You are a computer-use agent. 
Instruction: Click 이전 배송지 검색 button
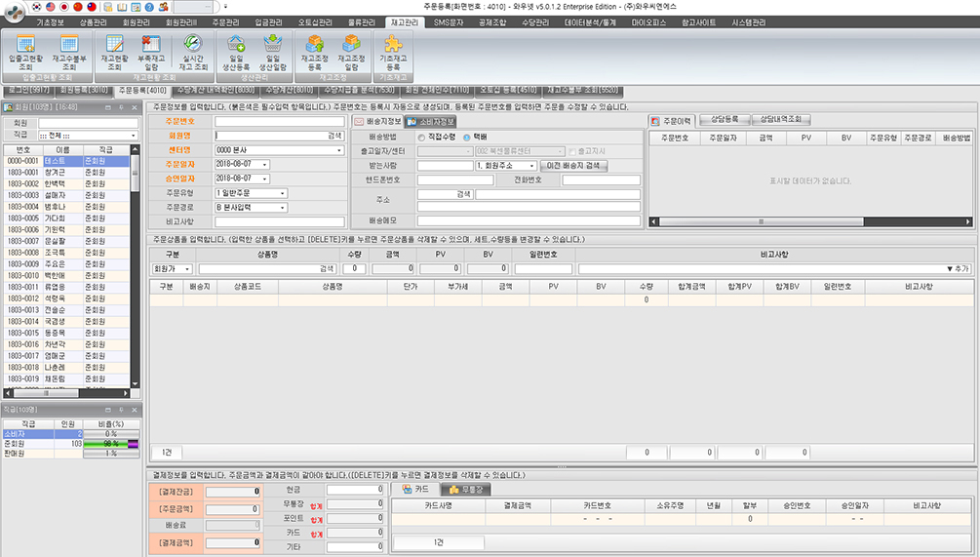click(x=573, y=166)
